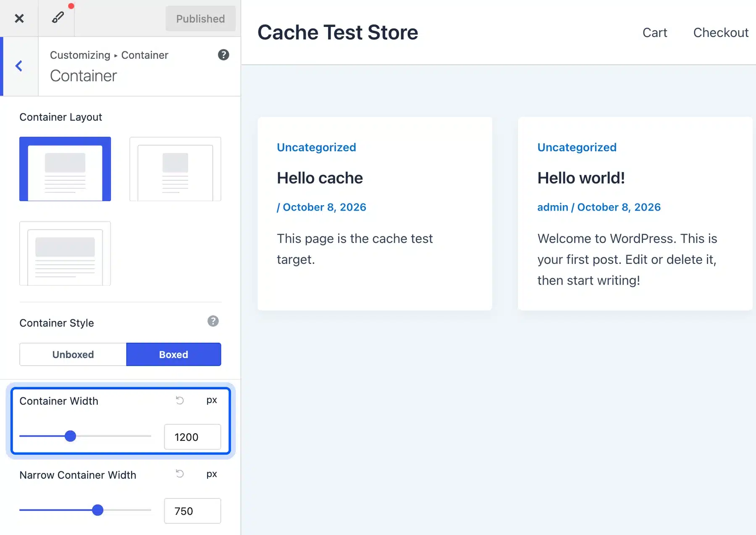This screenshot has width=756, height=535.
Task: Open the Cache Test Store site title
Action: pos(338,32)
